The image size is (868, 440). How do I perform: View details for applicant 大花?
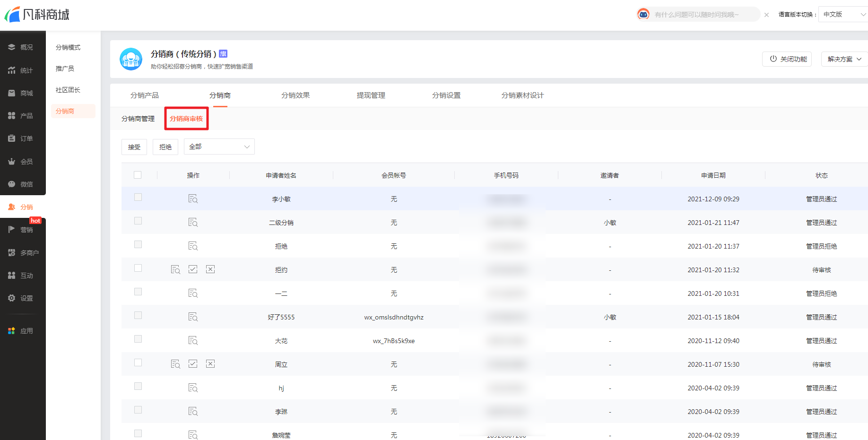193,340
